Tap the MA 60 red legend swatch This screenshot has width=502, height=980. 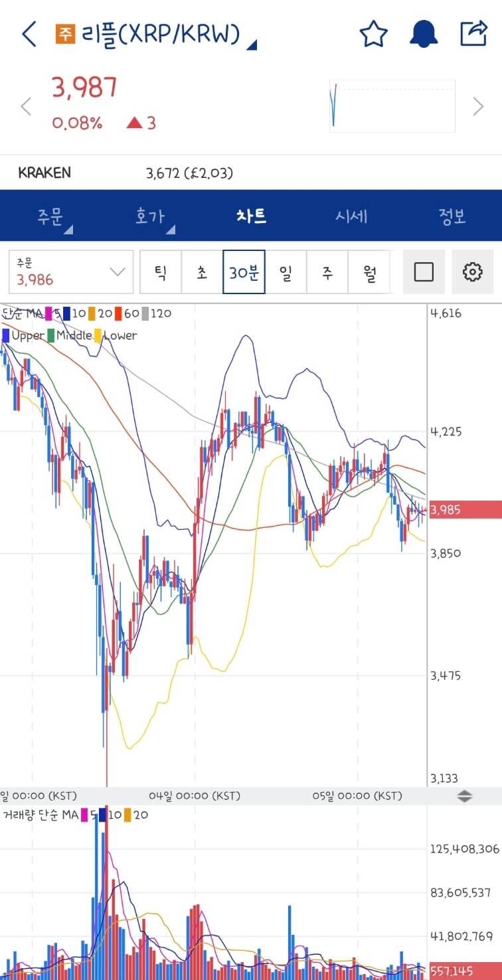point(118,313)
